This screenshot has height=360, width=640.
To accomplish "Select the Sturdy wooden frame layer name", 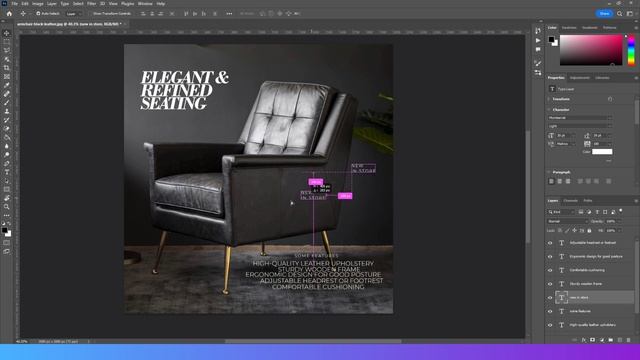I will [586, 284].
